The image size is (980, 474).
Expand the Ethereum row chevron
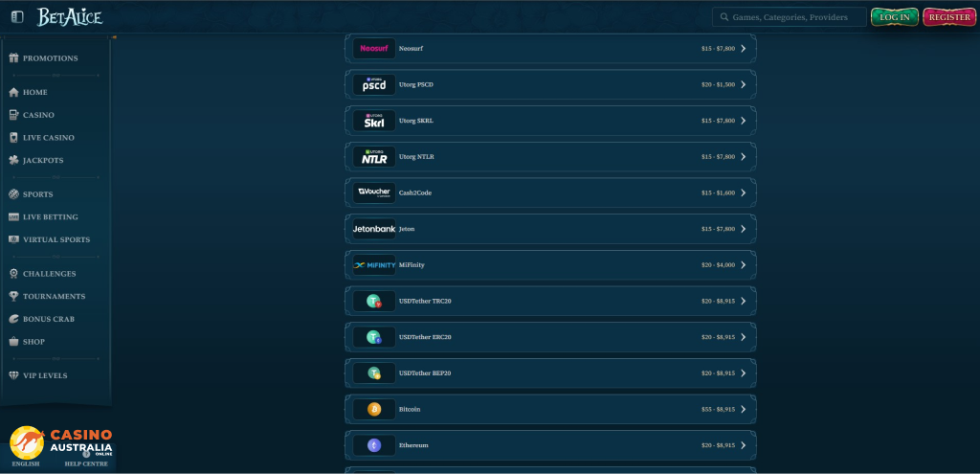click(743, 445)
